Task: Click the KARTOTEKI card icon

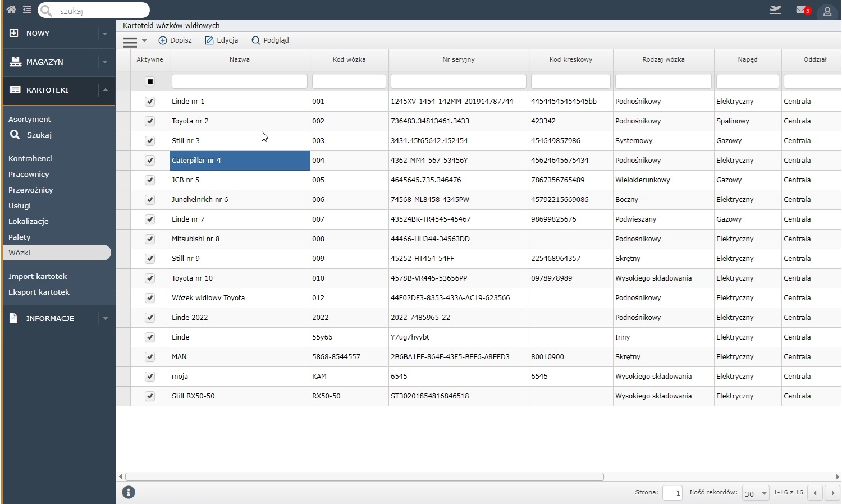Action: 15,90
